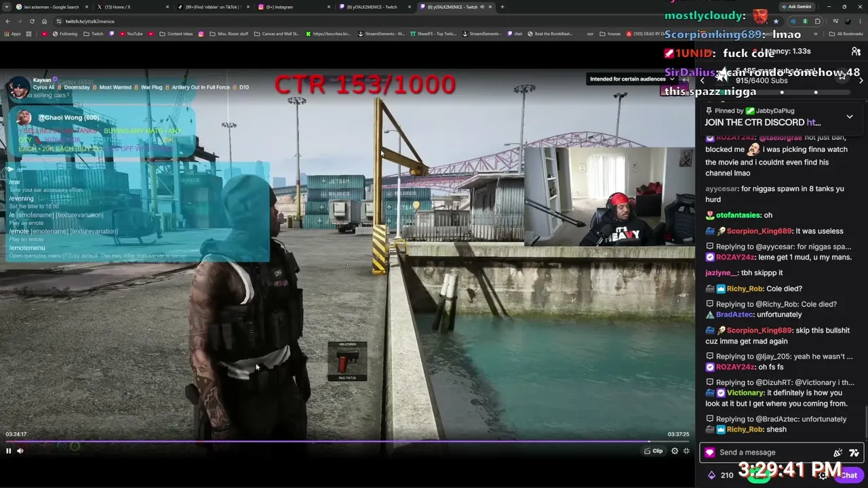Screen dimensions: 868x488
Task: Click username otofantasies in chat
Action: [x=738, y=215]
